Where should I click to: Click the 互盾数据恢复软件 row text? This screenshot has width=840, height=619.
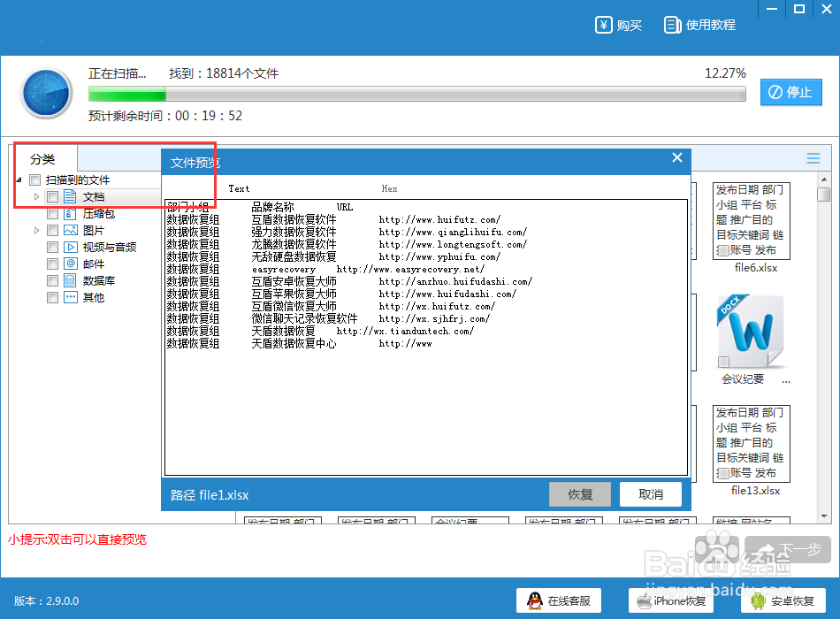(x=294, y=219)
